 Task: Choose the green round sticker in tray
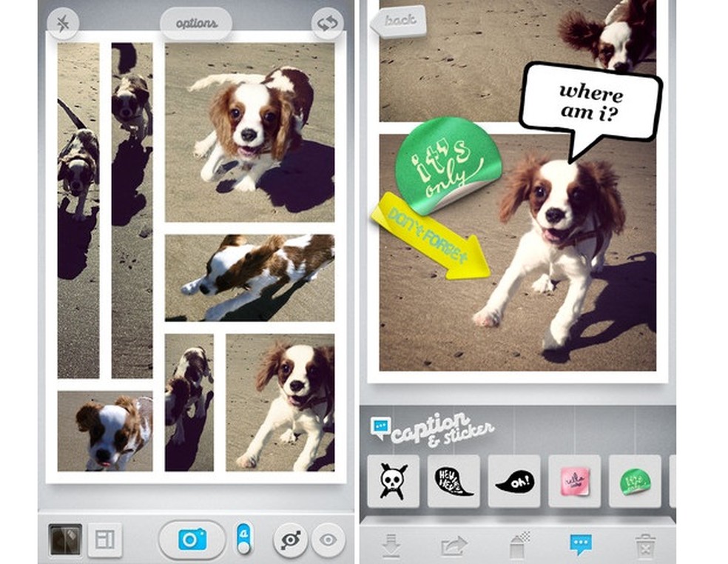coord(635,481)
